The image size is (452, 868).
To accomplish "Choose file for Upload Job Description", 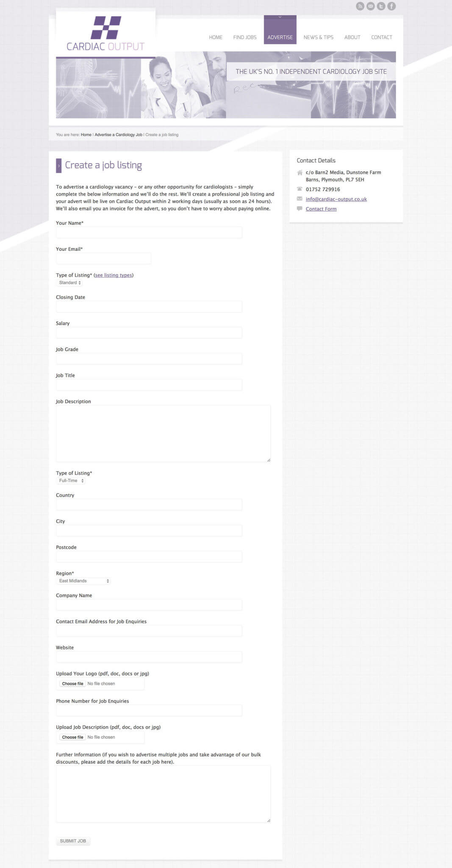I will pyautogui.click(x=72, y=737).
